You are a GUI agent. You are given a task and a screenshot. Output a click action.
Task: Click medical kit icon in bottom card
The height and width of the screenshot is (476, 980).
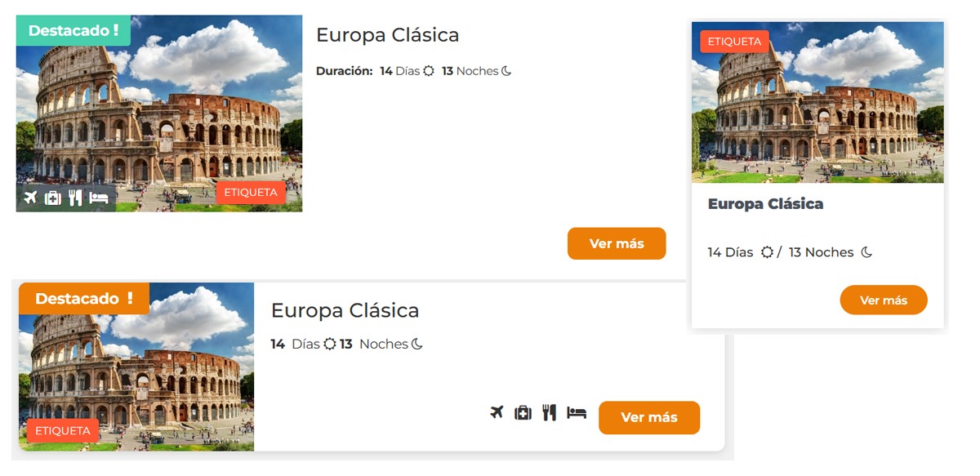pyautogui.click(x=523, y=412)
